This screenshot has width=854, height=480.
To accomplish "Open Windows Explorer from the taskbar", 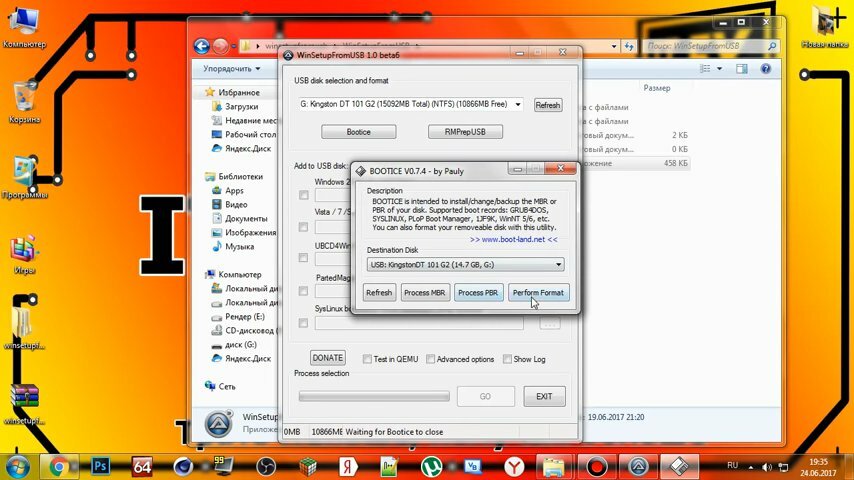I will tap(554, 467).
